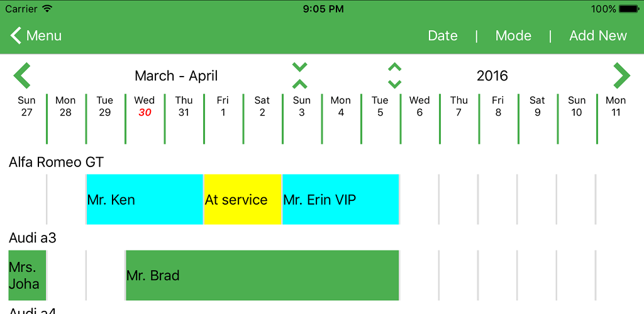Advance to next dates with right arrow

click(x=621, y=75)
